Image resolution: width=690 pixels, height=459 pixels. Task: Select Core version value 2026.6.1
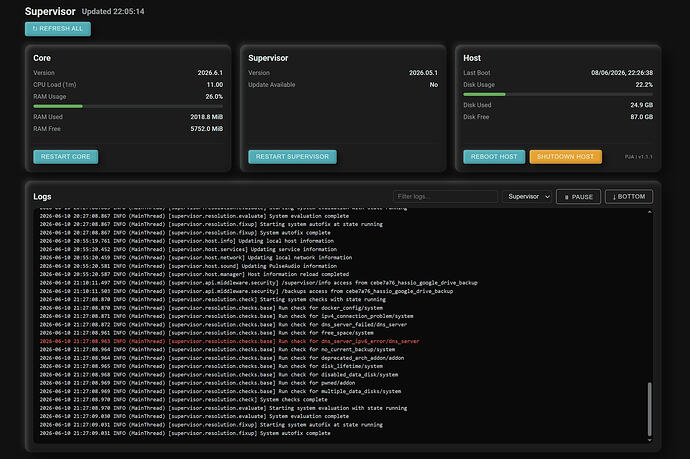[210, 73]
